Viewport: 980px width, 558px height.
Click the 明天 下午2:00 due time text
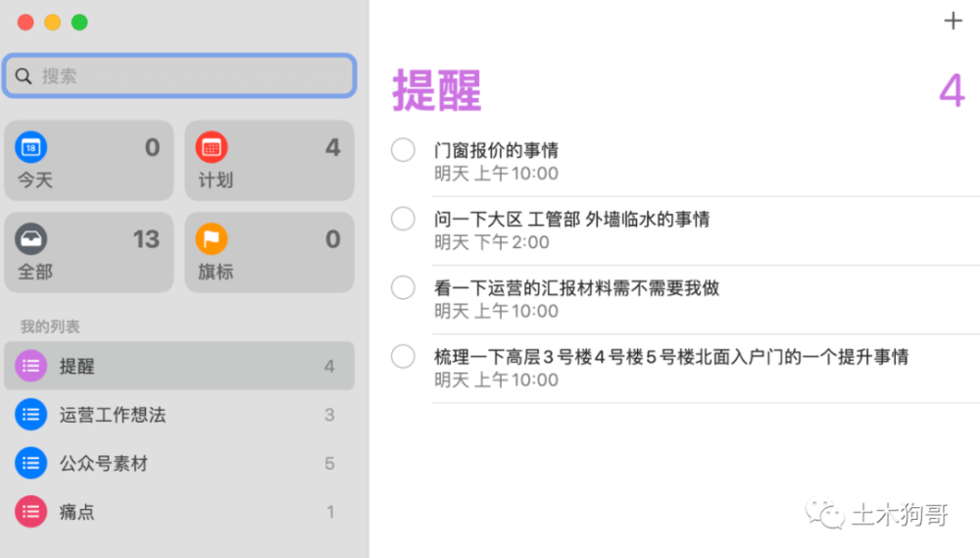point(492,242)
